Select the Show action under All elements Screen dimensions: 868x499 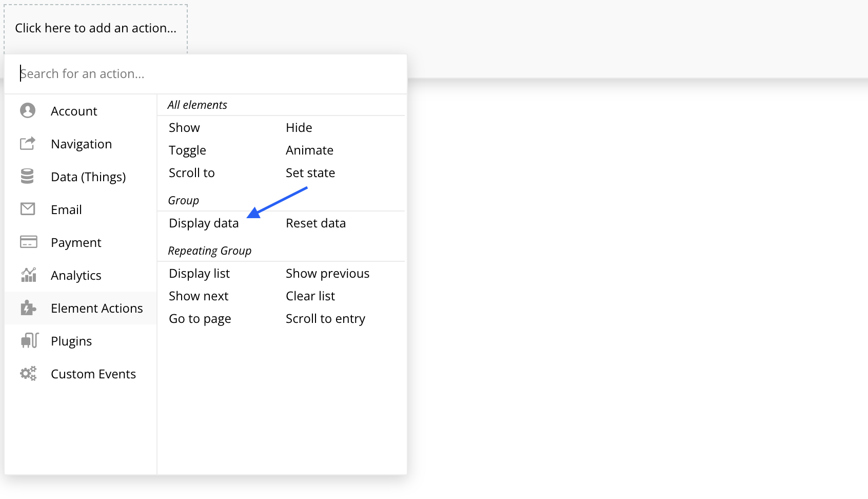click(x=184, y=127)
